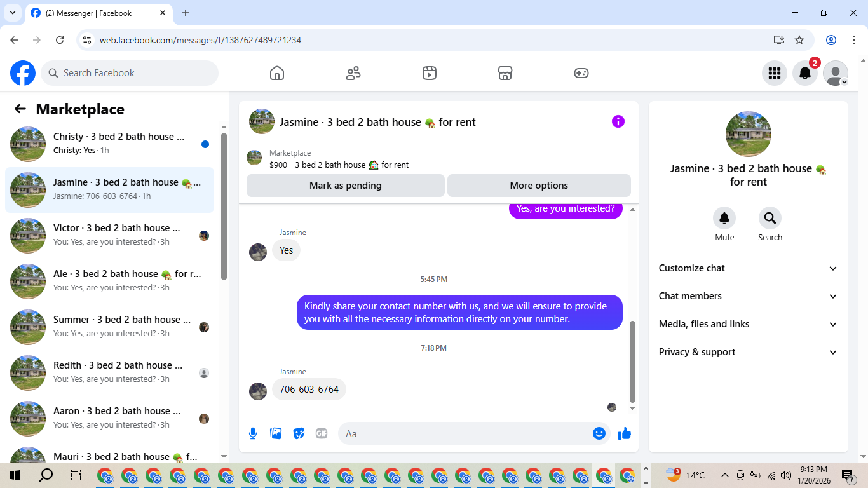868x488 pixels.
Task: Click the message thread scrollbar
Action: (632, 361)
